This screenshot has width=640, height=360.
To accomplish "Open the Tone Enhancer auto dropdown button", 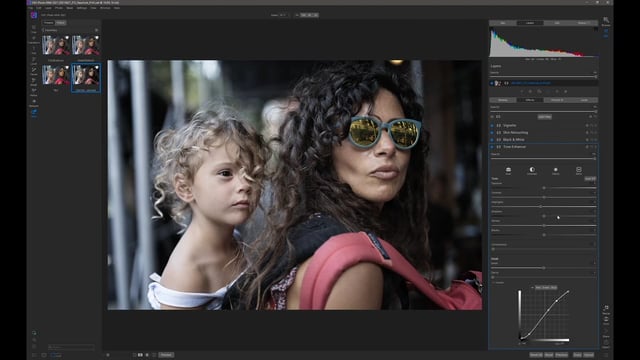I will coord(590,179).
